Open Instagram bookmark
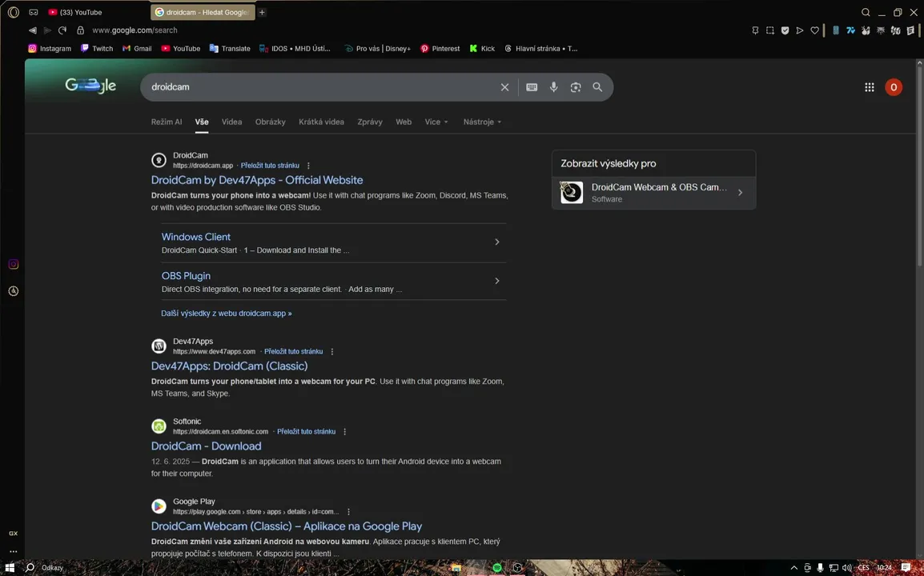This screenshot has width=924, height=576. click(50, 48)
